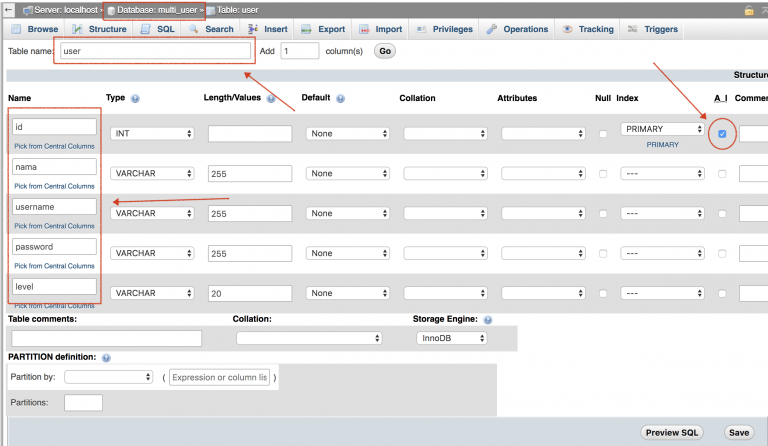Image resolution: width=768 pixels, height=446 pixels.
Task: Switch to the Search tab
Action: pyautogui.click(x=212, y=29)
